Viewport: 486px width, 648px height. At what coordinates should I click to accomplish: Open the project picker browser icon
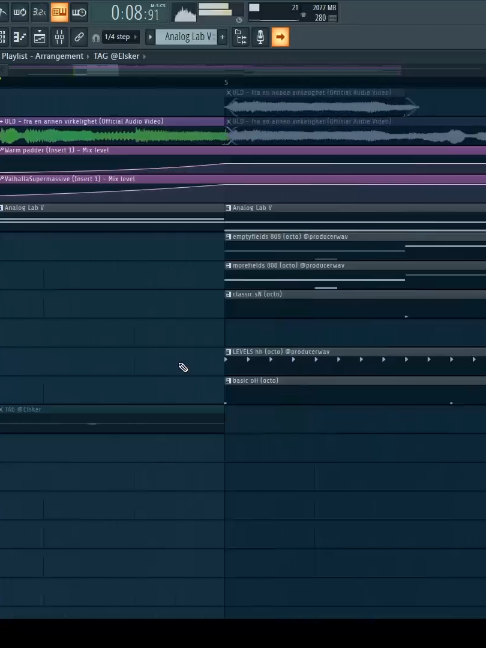[241, 37]
